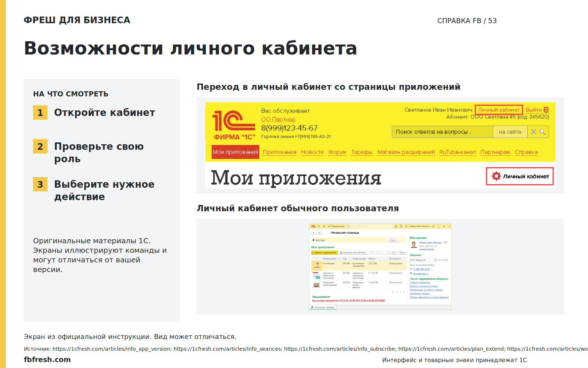Viewport: 588px width, 368px height.
Task: Open the dropdown arrow of the apps search field
Action: pos(388,252)
